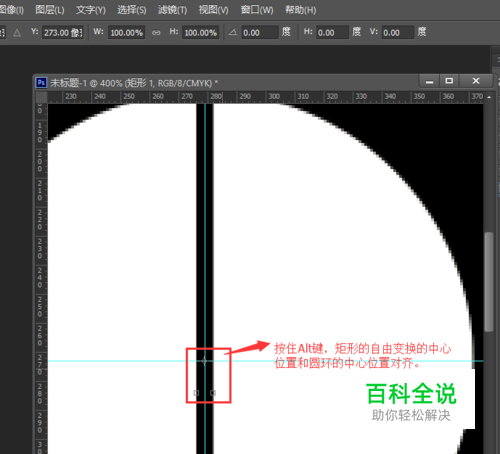The image size is (500, 454).
Task: Click the transform center reference point
Action: (x=204, y=361)
